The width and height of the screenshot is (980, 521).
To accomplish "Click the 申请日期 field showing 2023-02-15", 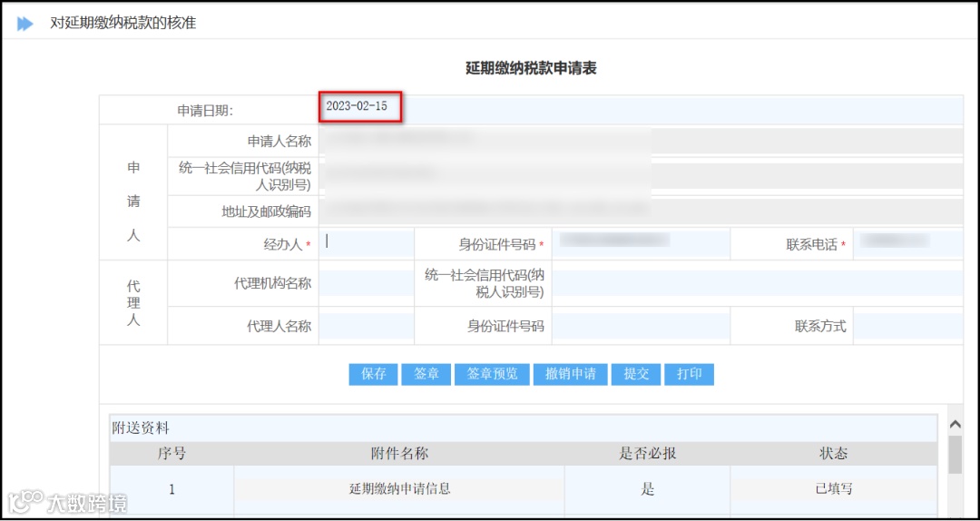I will point(642,110).
